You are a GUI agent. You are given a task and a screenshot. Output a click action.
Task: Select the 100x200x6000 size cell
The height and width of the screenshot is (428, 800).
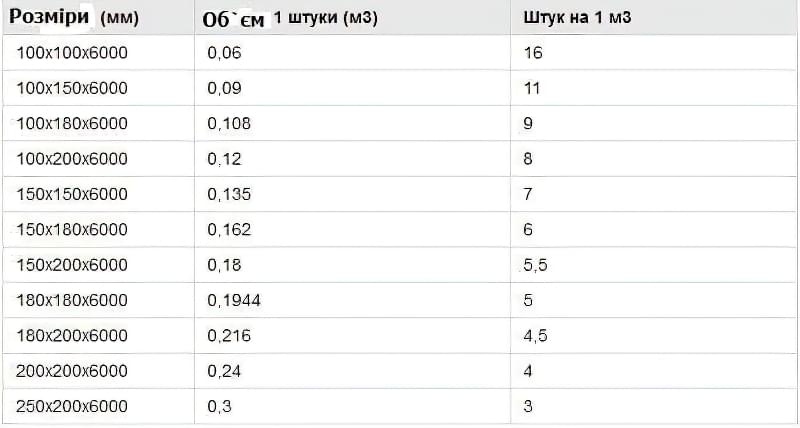[72, 159]
